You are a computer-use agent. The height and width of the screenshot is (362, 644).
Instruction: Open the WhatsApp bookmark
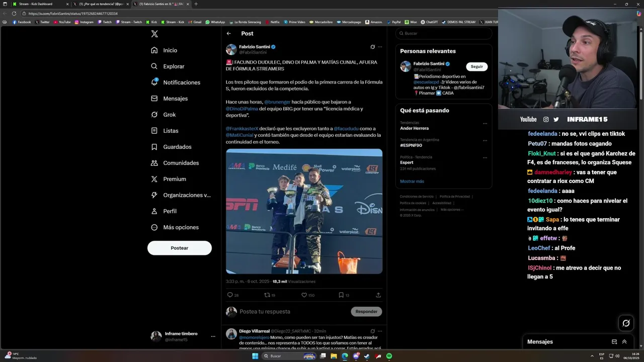click(x=215, y=22)
